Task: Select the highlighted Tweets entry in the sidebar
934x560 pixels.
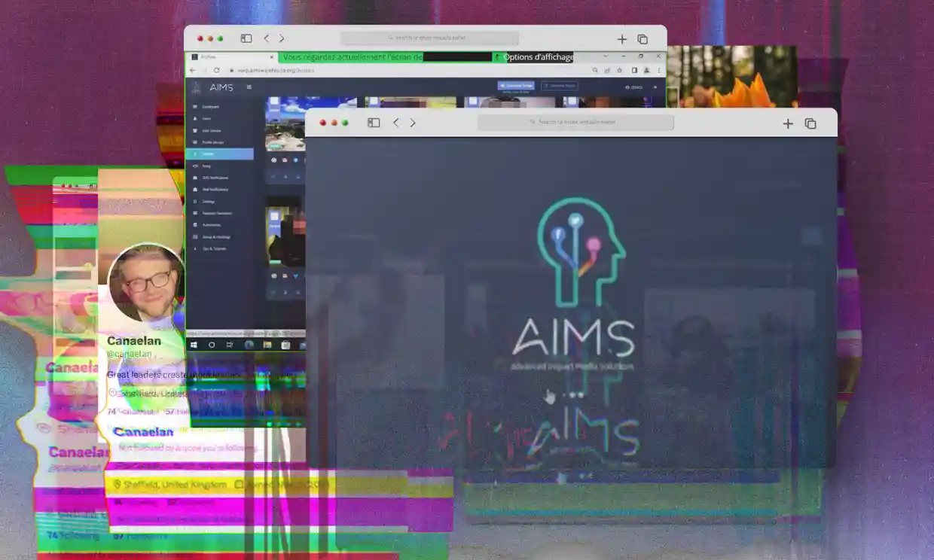Action: 211,154
